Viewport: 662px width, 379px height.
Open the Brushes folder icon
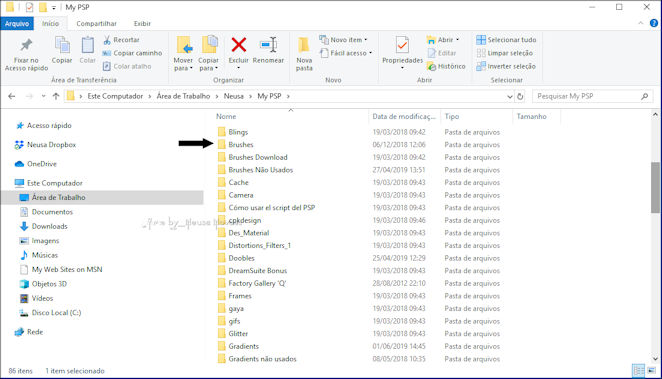(x=222, y=144)
